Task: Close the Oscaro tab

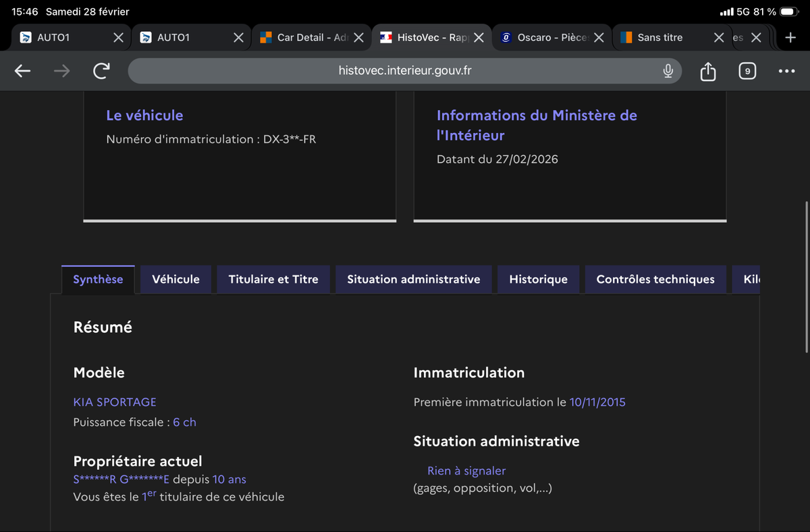Action: (x=599, y=38)
